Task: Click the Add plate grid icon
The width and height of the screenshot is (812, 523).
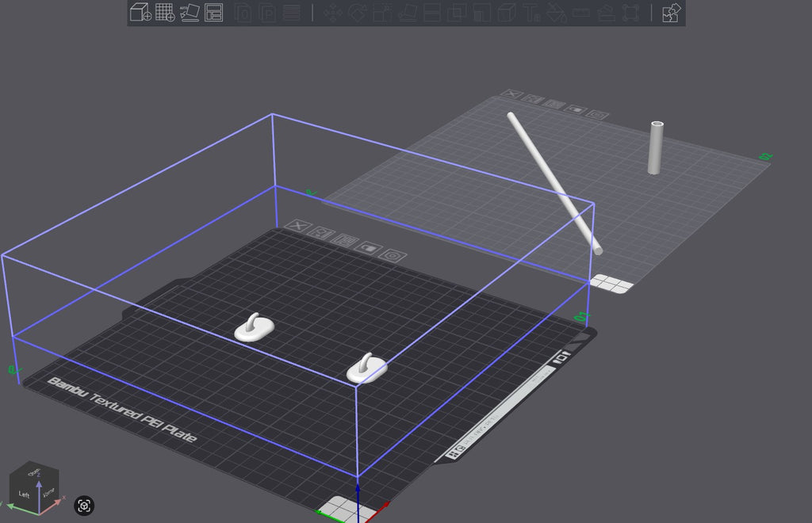Action: click(165, 13)
